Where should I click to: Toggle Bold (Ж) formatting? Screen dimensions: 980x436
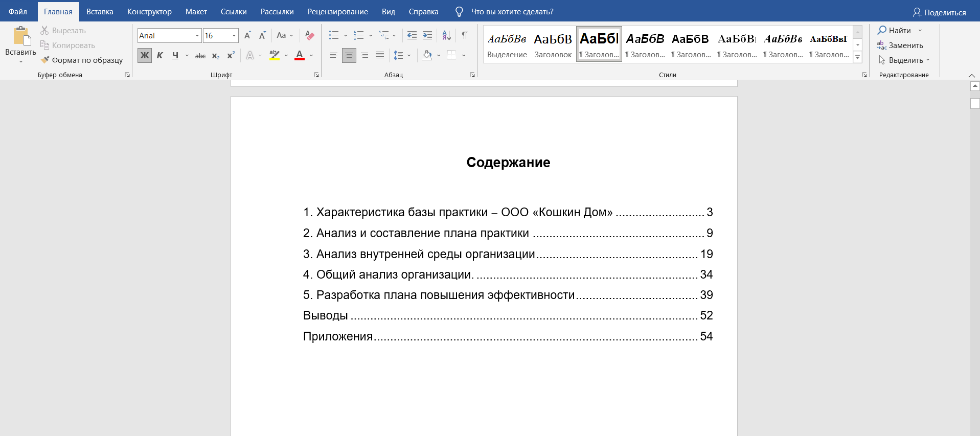[145, 55]
